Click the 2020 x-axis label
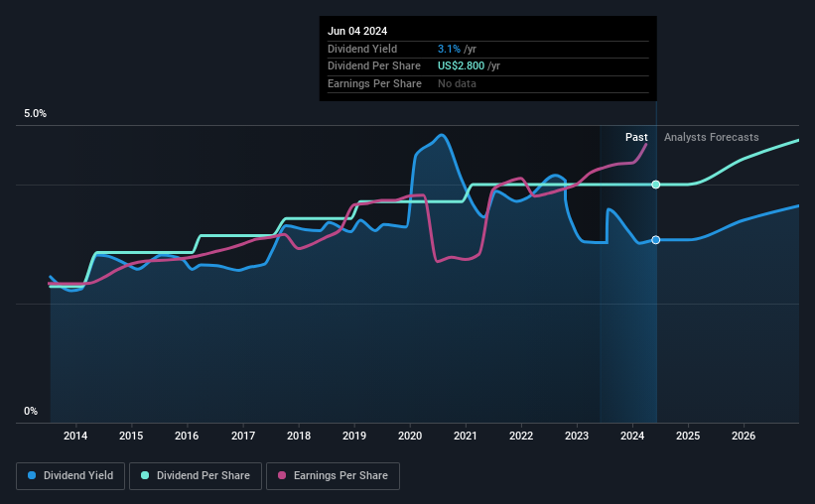The width and height of the screenshot is (815, 504). [410, 436]
